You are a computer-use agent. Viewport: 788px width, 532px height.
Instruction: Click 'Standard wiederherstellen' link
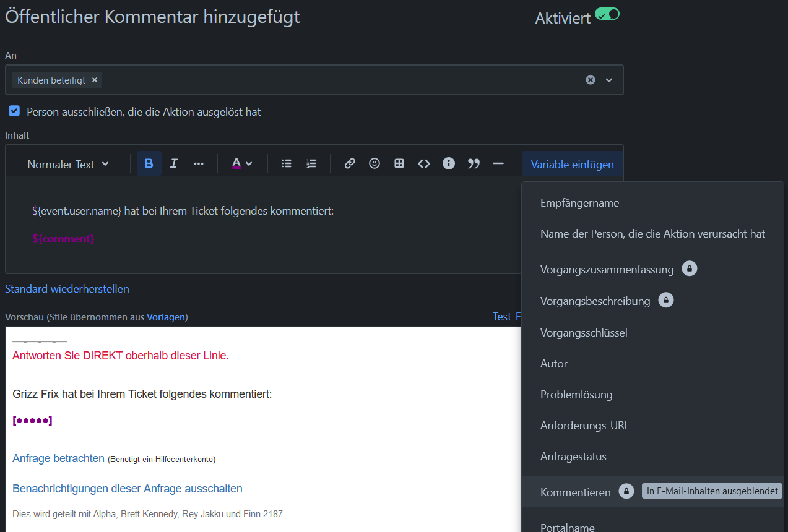(x=67, y=289)
